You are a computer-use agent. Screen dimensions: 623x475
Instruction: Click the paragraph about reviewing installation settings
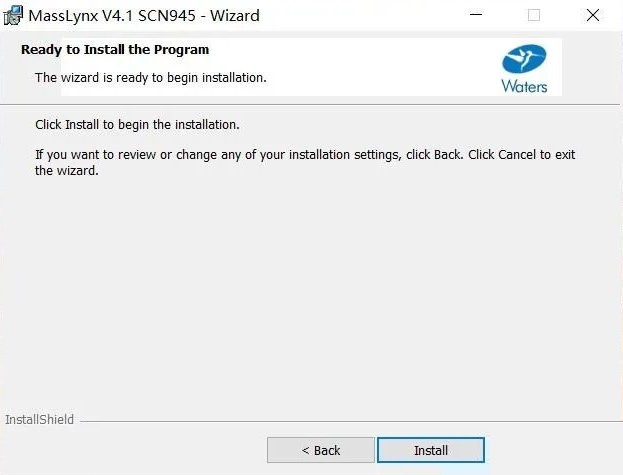pos(300,163)
